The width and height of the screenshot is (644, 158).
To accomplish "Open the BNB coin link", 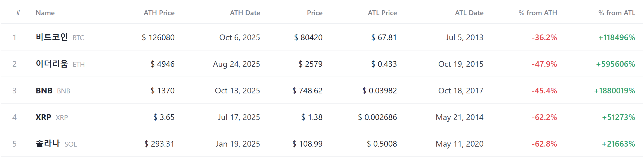I will click(53, 90).
